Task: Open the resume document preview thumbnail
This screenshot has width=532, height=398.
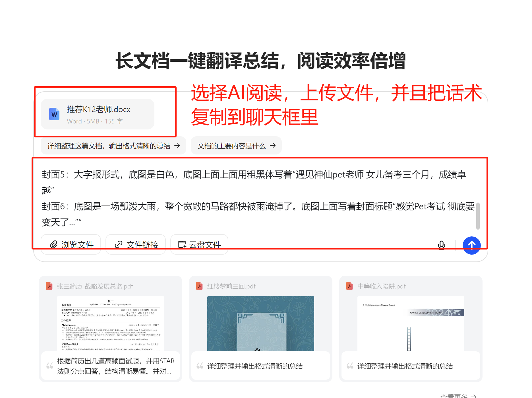Action: pyautogui.click(x=111, y=323)
